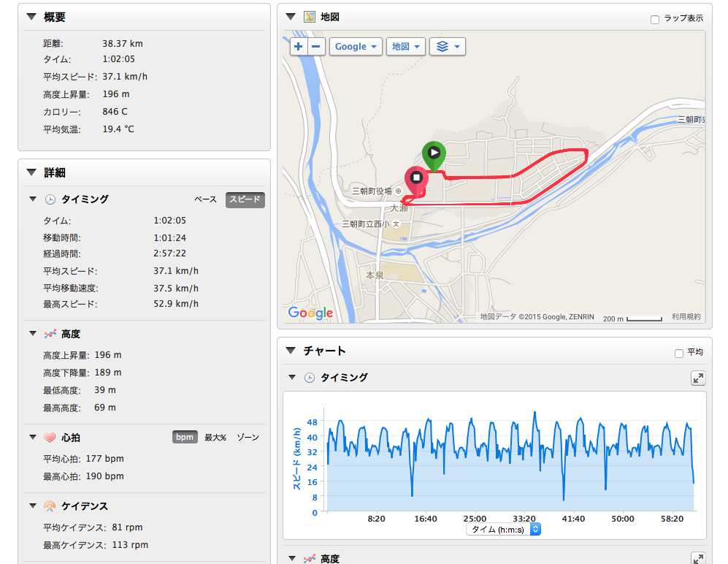The image size is (728, 564).
Task: Click the red stop marker on map
Action: coord(416,179)
